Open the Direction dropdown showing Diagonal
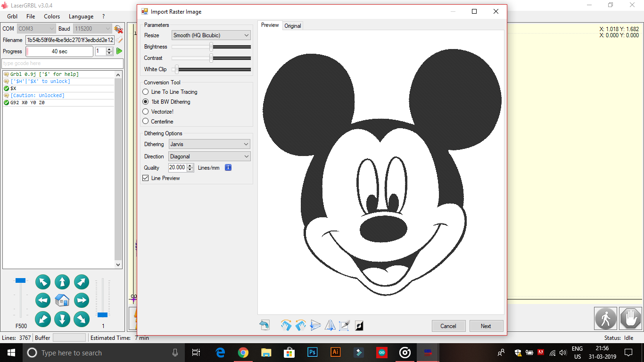Screen dimensions: 644x362 209,156
